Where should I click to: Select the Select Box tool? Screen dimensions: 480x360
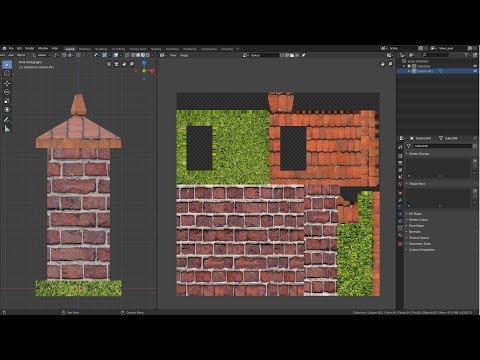tap(7, 64)
